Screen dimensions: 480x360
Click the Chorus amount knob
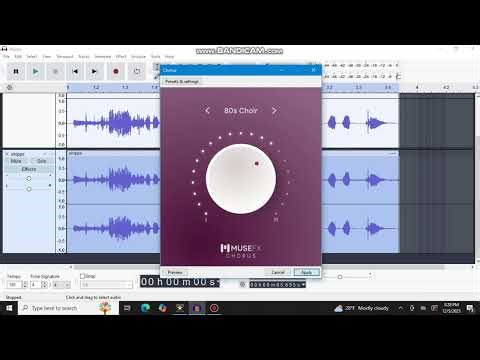point(241,179)
